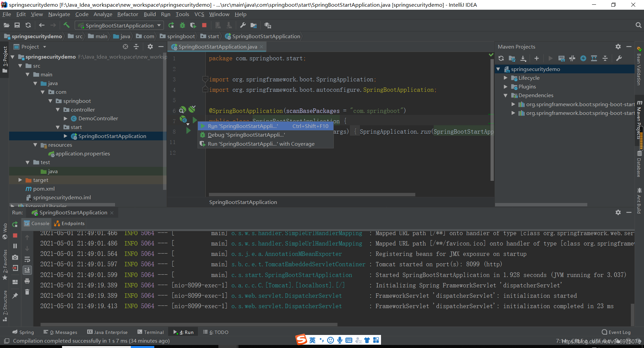Screen dimensions: 644x348
Task: Click the green Rerun icon in main toolbar
Action: 171,25
